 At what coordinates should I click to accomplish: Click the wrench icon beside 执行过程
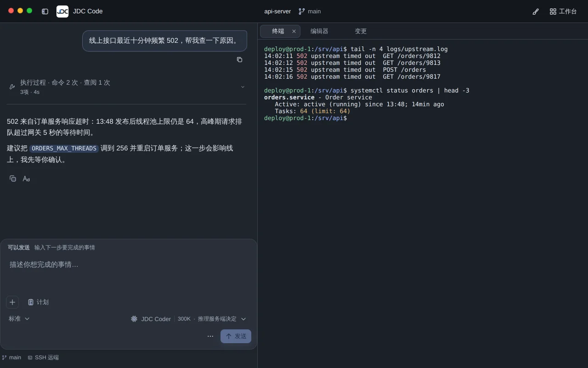(x=12, y=86)
